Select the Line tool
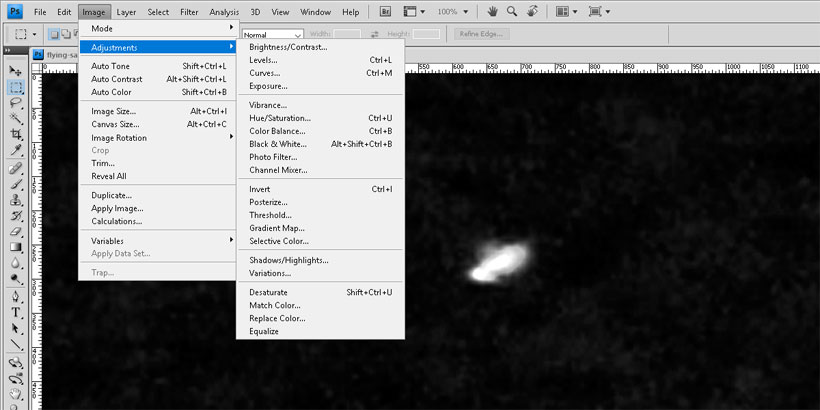This screenshot has height=410, width=820. point(16,345)
